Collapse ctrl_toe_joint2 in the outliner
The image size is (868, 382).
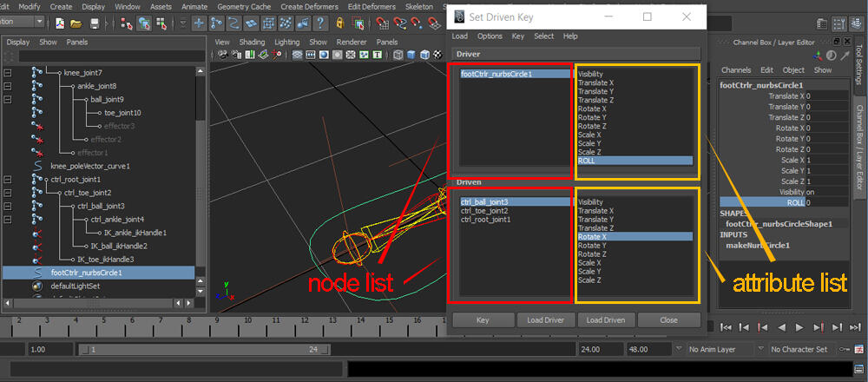(x=8, y=193)
